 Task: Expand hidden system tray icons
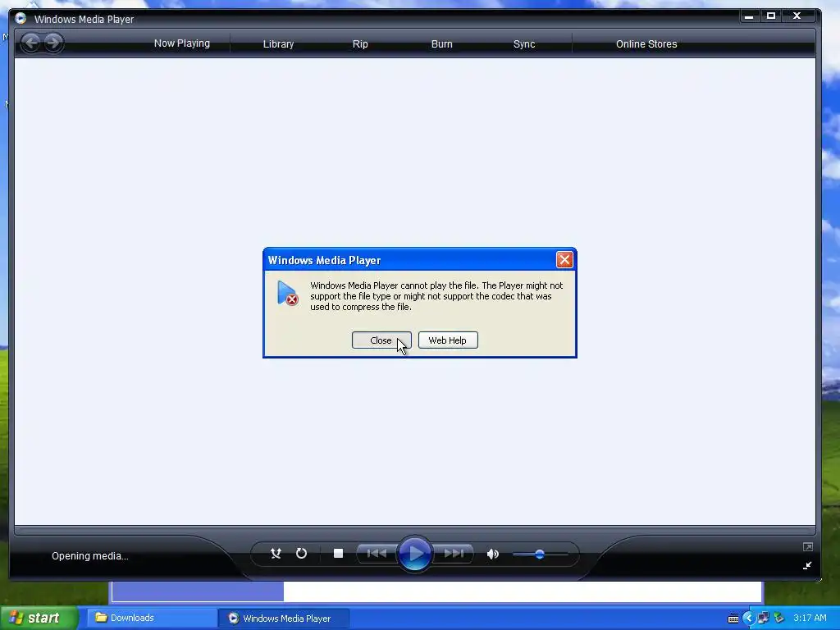pos(748,619)
